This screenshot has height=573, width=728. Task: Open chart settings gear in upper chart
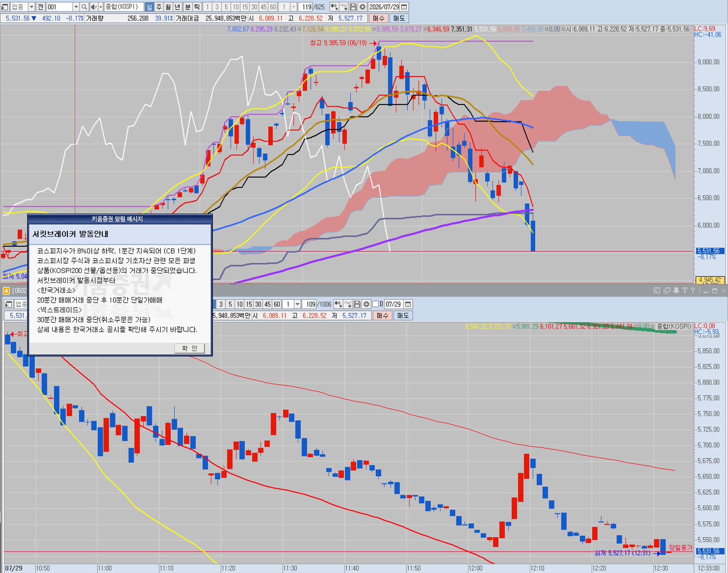[x=362, y=7]
